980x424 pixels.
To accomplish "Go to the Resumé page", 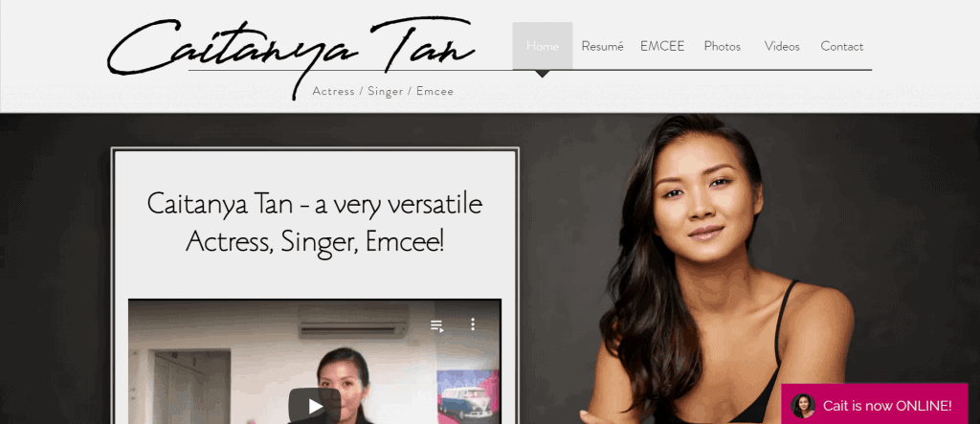I will tap(603, 46).
